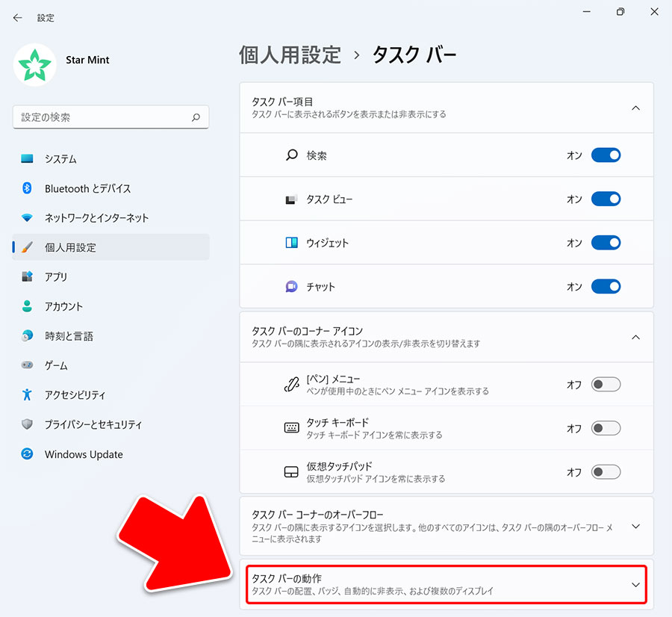Image resolution: width=672 pixels, height=617 pixels.
Task: Click タスク バーのコーナー アイコン header text
Action: [x=308, y=331]
